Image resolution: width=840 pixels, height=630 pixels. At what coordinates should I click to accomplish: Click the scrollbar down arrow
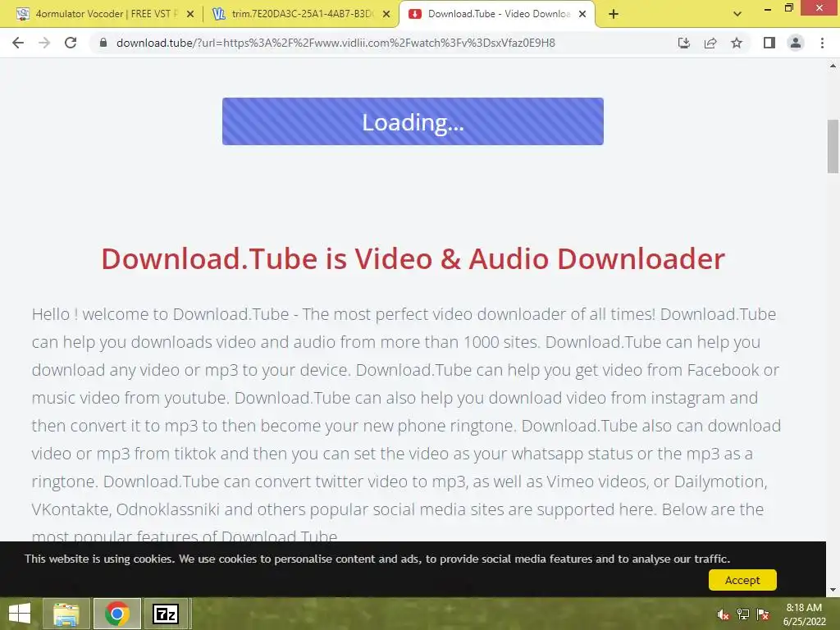pyautogui.click(x=833, y=590)
